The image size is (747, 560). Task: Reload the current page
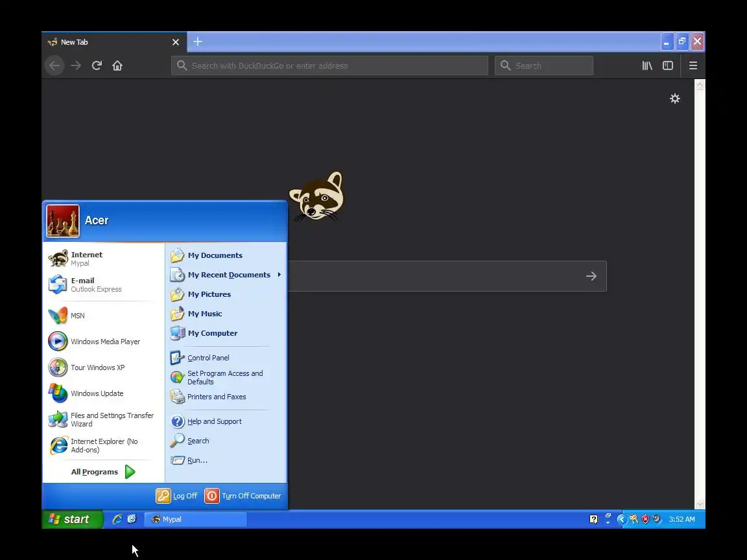(x=97, y=65)
